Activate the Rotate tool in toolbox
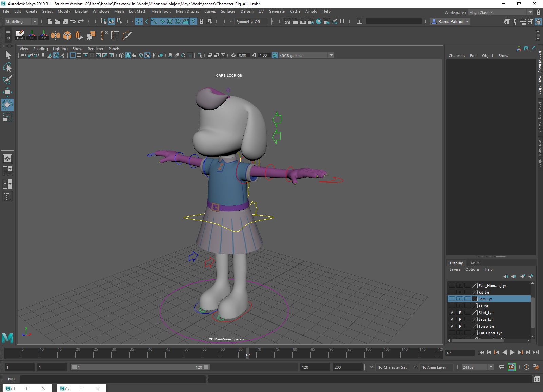 (x=8, y=105)
